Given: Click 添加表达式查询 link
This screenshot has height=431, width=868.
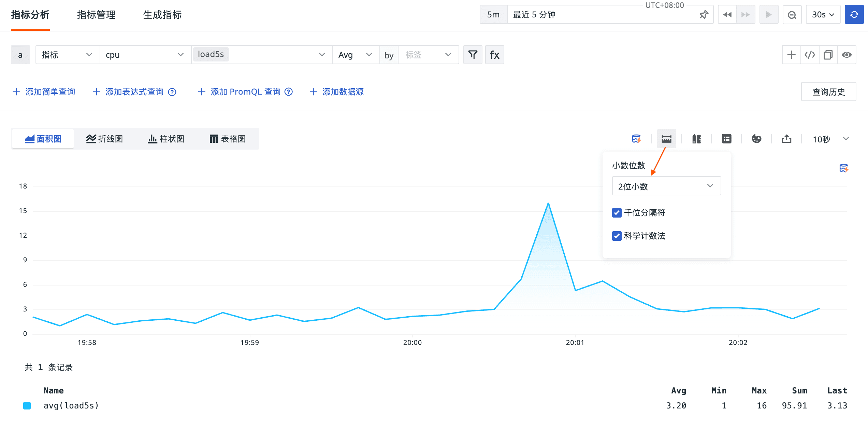Looking at the screenshot, I should pyautogui.click(x=134, y=92).
